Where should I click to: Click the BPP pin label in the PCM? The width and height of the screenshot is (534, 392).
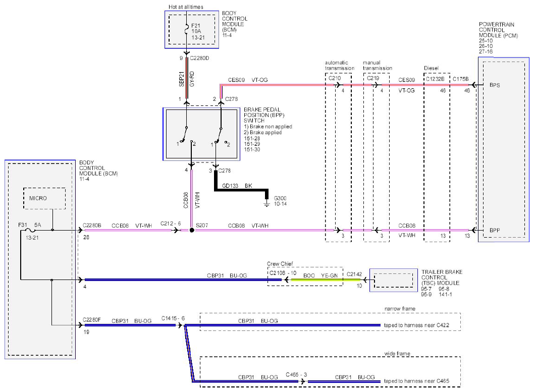495,231
